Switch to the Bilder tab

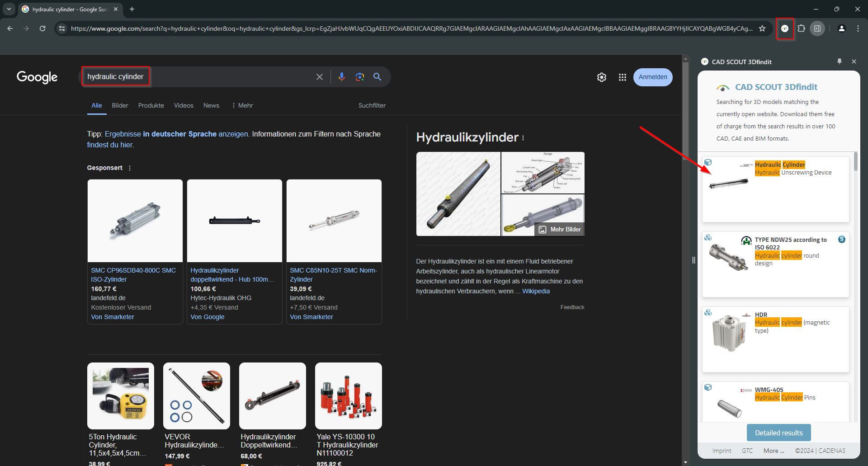tap(120, 105)
